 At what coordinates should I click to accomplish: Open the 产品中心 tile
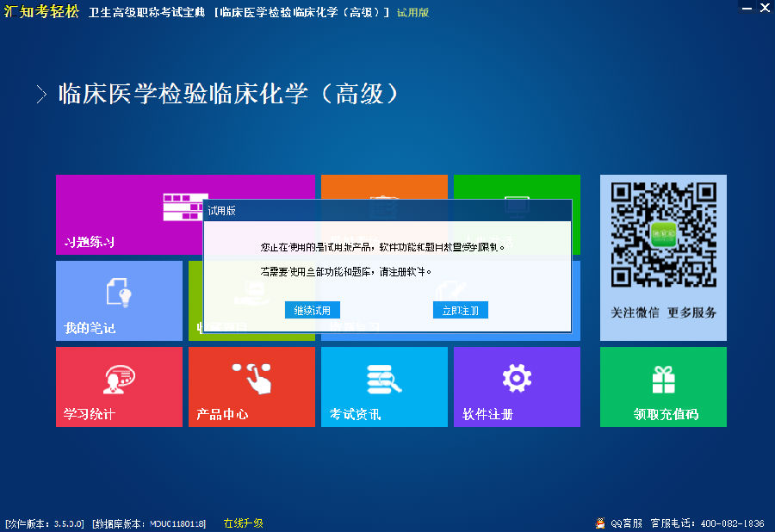[x=251, y=387]
